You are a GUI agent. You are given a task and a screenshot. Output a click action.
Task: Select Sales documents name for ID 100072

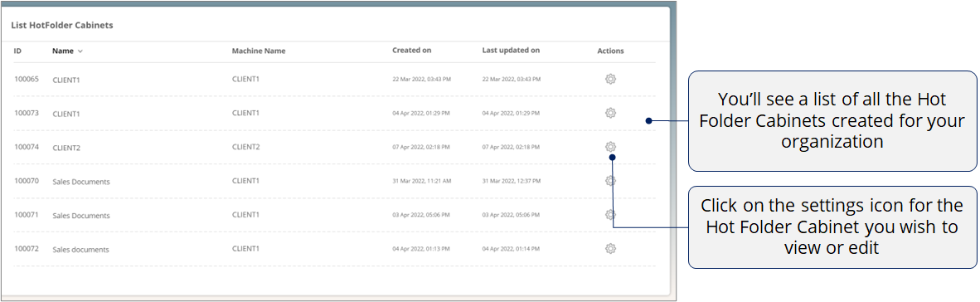click(80, 250)
